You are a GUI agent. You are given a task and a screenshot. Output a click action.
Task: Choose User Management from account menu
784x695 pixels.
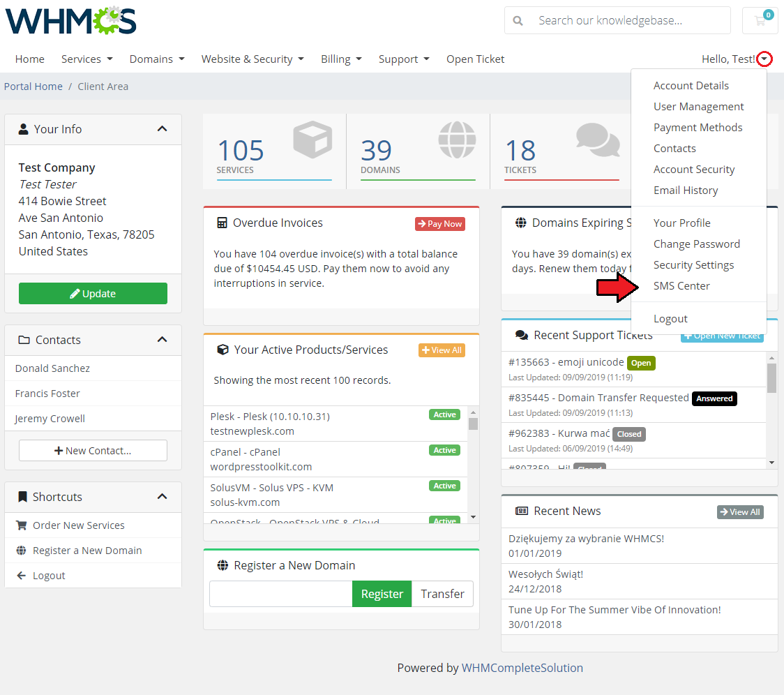(x=698, y=107)
